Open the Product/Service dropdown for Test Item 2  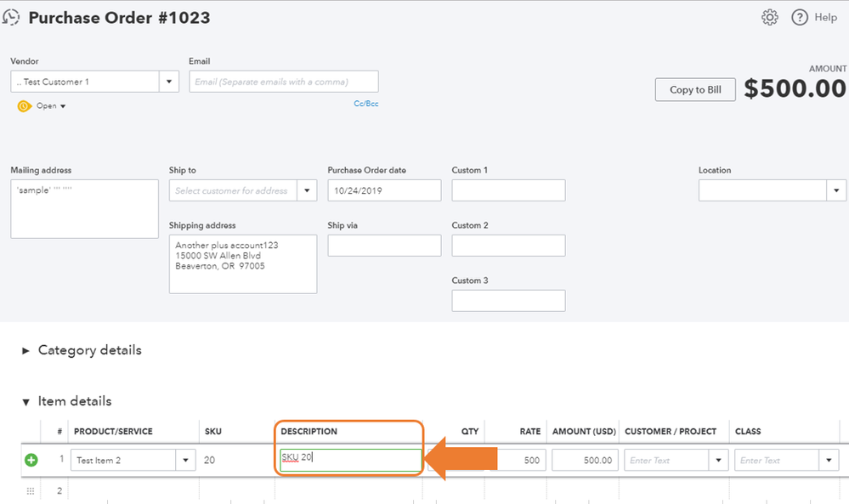click(186, 461)
